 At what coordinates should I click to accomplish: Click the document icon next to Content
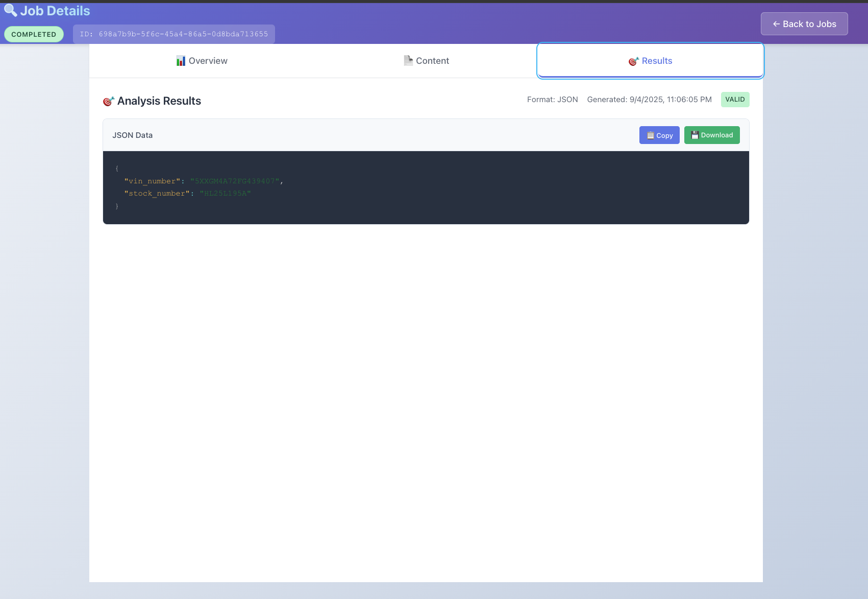coord(408,60)
